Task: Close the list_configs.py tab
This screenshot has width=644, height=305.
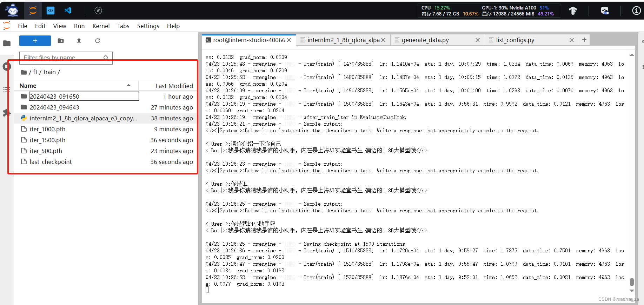Action: [x=572, y=40]
